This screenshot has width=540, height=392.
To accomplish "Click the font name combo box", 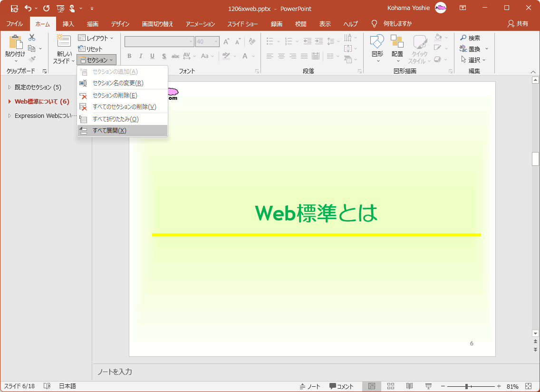I will 159,42.
